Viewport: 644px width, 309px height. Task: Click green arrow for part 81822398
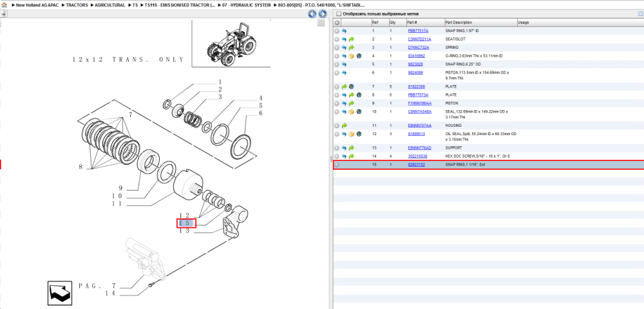tap(344, 87)
